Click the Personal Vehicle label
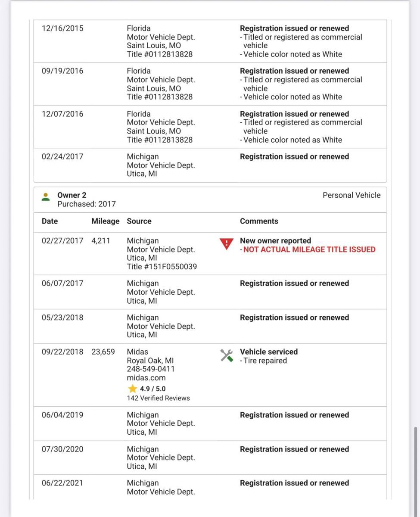This screenshot has width=420, height=517. [352, 195]
